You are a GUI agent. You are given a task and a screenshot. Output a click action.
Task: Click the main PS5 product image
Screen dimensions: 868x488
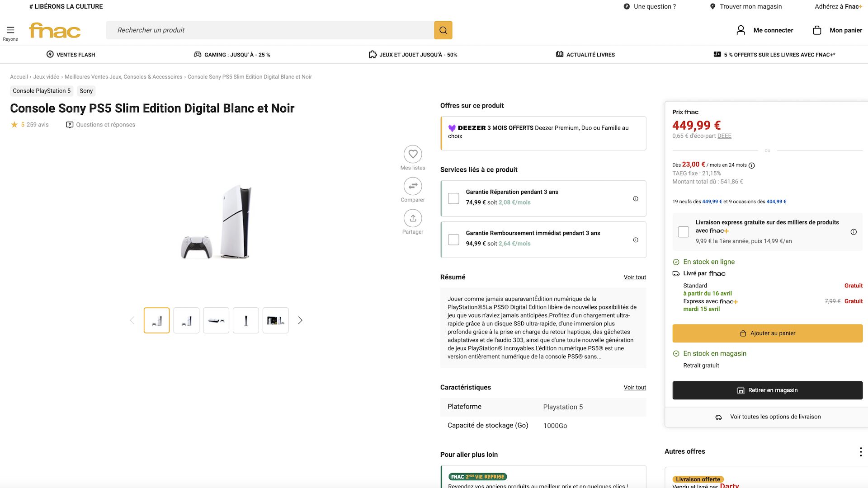click(x=216, y=221)
